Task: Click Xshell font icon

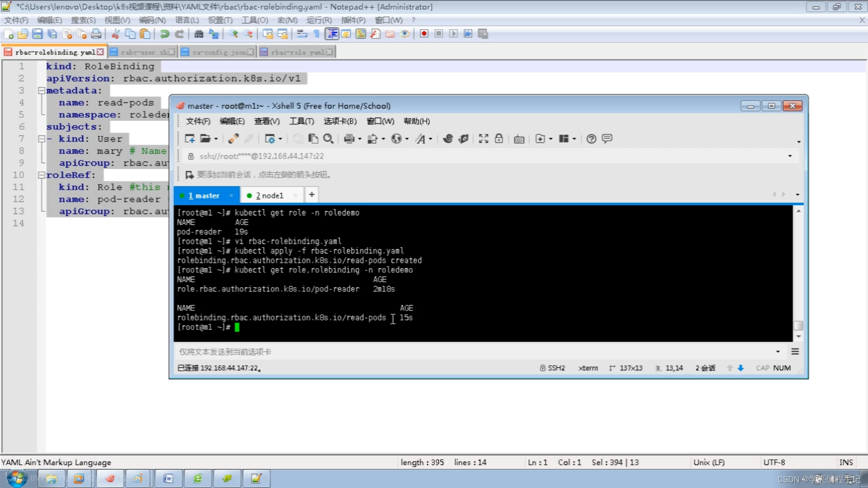Action: 420,138
